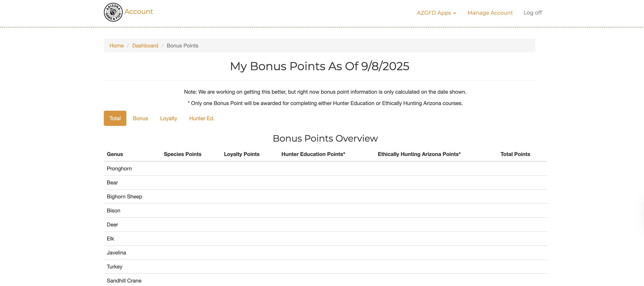Click the Total Points column header
The image size is (644, 286).
(515, 154)
